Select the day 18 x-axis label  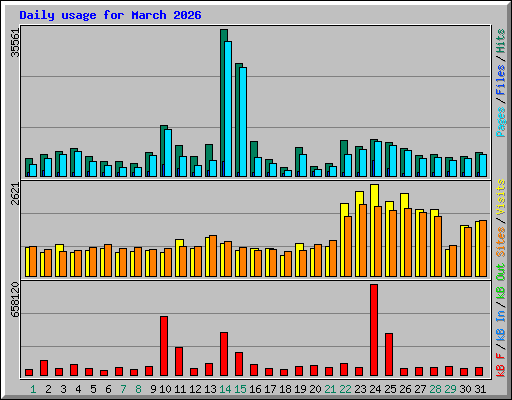tap(285, 389)
